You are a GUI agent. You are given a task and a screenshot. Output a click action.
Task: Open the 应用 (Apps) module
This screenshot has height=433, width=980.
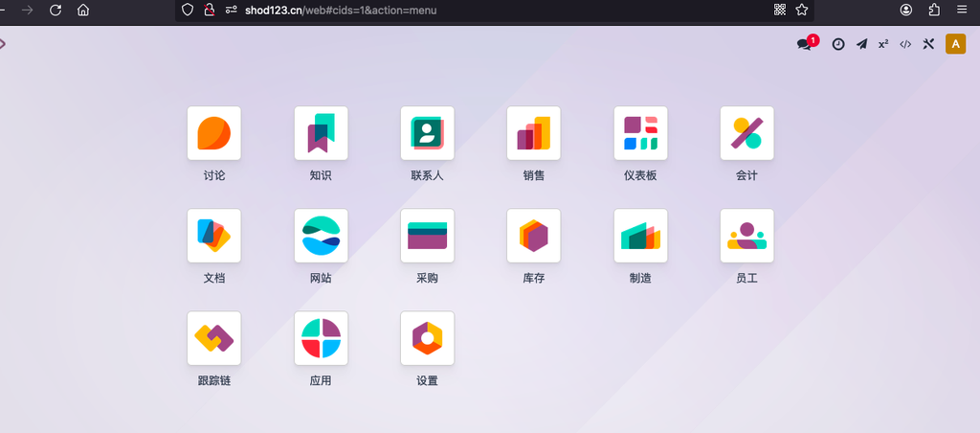[x=321, y=338]
